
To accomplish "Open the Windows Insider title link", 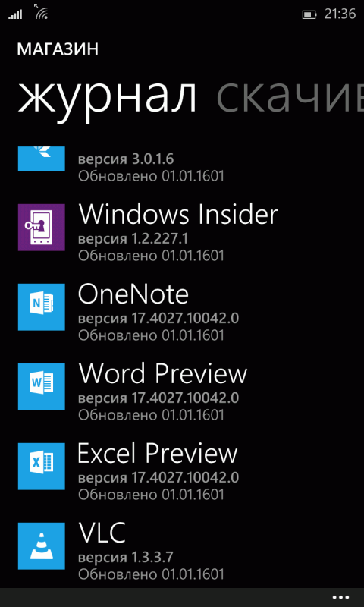I will (x=178, y=214).
